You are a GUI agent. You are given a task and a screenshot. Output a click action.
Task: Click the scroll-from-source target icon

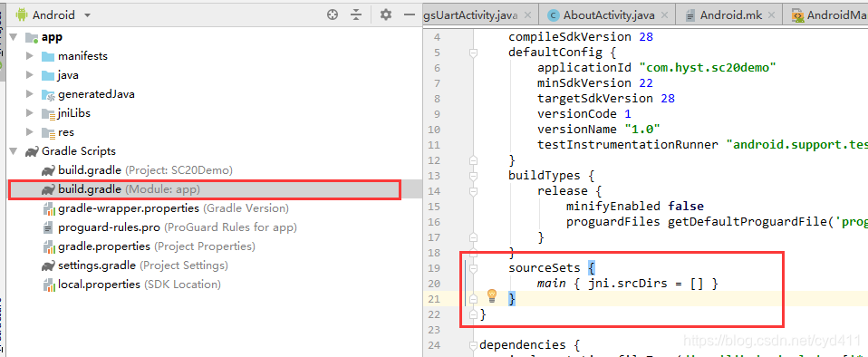[x=333, y=14]
